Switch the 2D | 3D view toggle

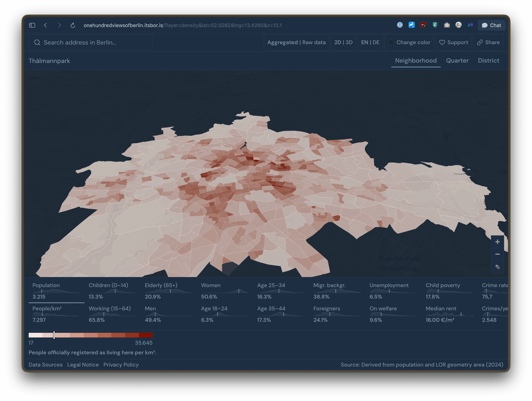click(343, 42)
